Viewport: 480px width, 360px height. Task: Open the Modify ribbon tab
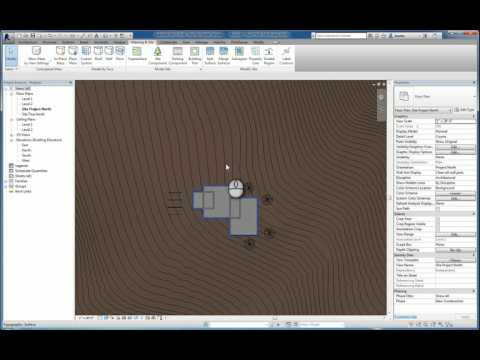click(x=259, y=42)
